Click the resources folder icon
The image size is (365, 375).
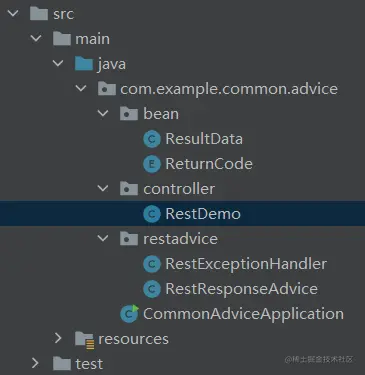(x=84, y=340)
